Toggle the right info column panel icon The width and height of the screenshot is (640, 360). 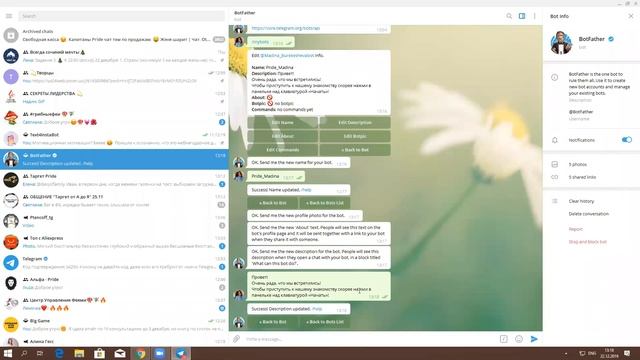[522, 16]
